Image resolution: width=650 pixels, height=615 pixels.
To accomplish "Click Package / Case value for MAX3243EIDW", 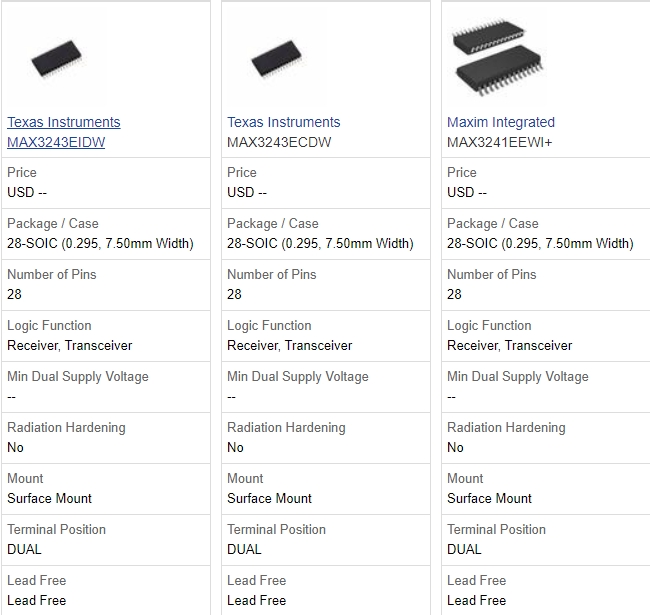I will click(100, 243).
